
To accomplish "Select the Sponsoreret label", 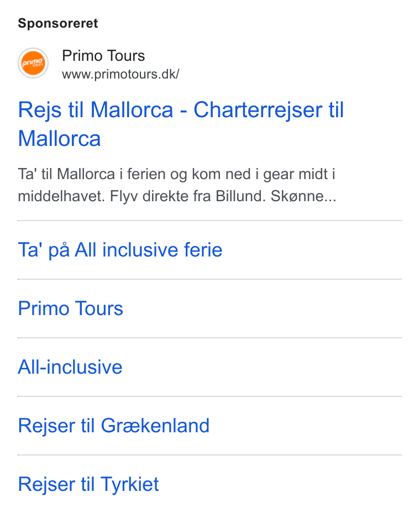I will coord(58,23).
